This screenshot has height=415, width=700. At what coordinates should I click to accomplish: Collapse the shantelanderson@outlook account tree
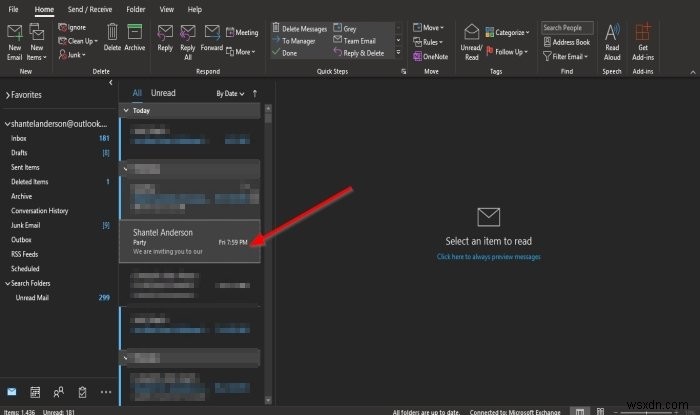click(7, 124)
